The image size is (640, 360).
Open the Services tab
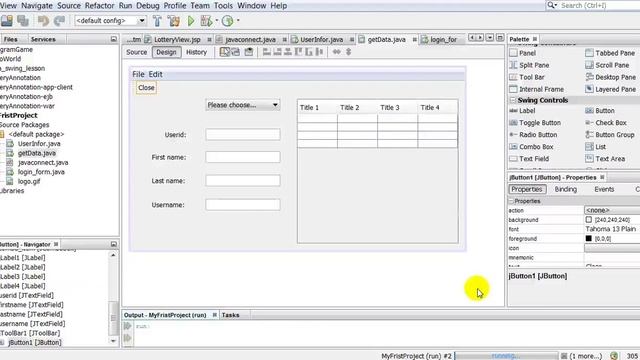43,40
